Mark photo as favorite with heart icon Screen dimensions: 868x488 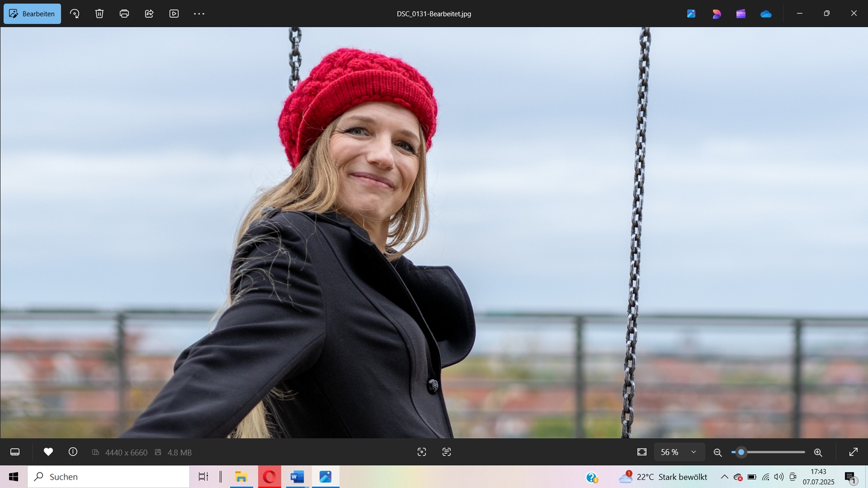[x=48, y=452]
